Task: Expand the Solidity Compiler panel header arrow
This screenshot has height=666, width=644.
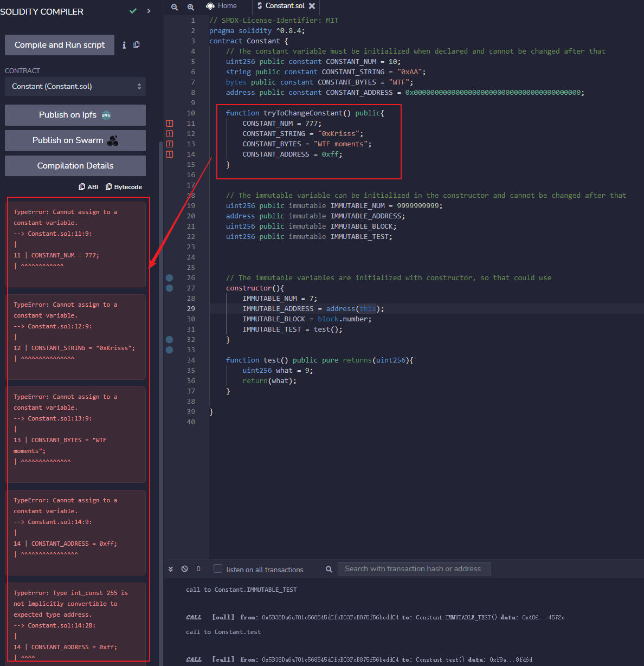Action: click(149, 11)
